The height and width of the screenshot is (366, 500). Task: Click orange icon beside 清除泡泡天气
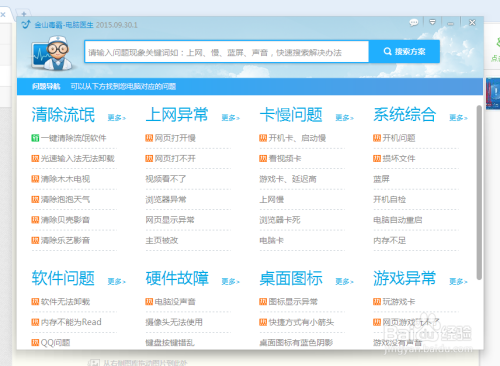(x=35, y=199)
